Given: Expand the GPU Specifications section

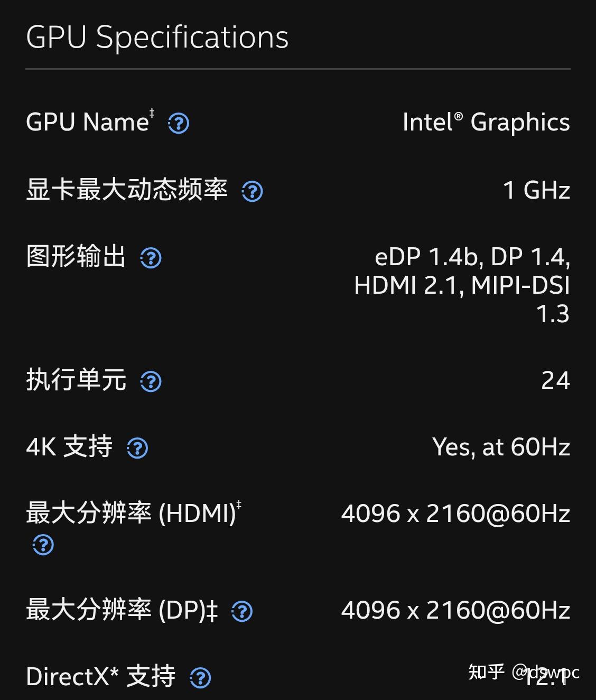Looking at the screenshot, I should [157, 36].
